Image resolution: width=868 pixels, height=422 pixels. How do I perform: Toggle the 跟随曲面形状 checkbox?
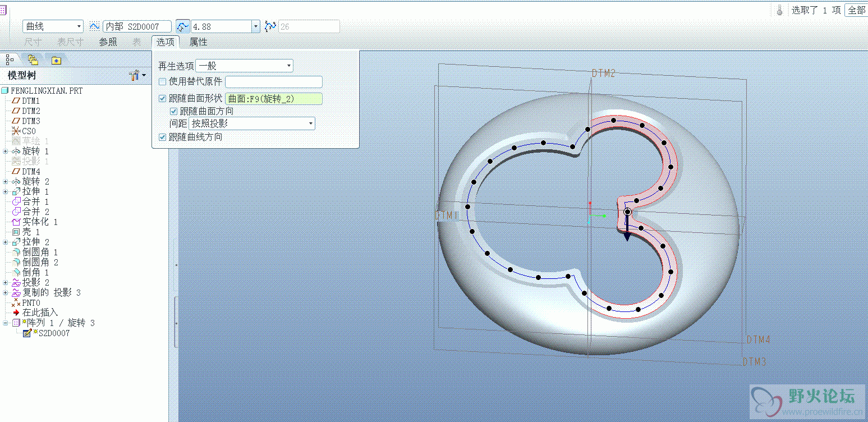pos(162,99)
